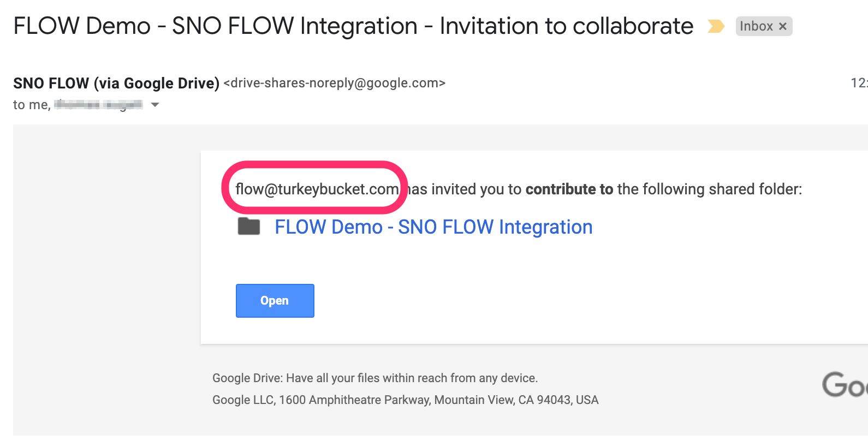
Task: Expand recipient details arrow next to 'to me'
Action: pyautogui.click(x=155, y=105)
